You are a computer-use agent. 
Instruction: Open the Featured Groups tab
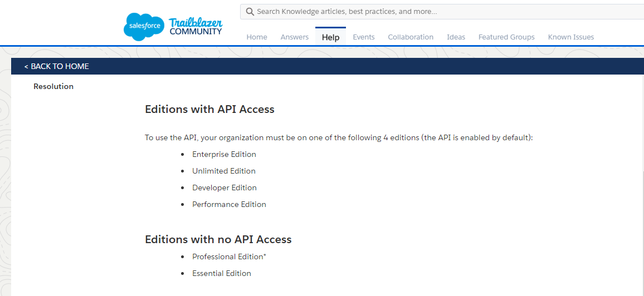click(x=506, y=37)
